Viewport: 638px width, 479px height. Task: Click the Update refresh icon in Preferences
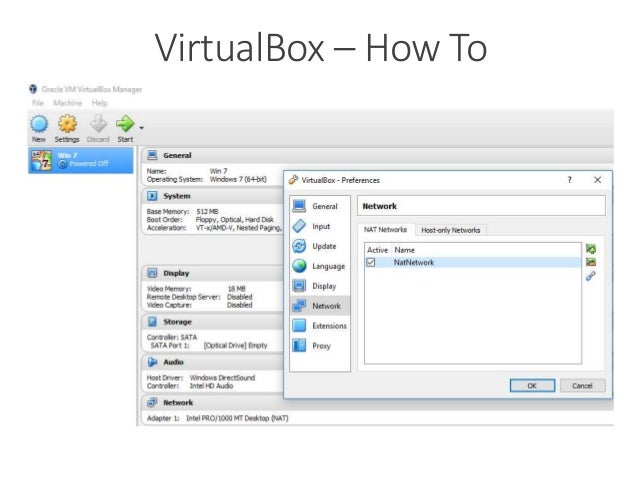[299, 246]
